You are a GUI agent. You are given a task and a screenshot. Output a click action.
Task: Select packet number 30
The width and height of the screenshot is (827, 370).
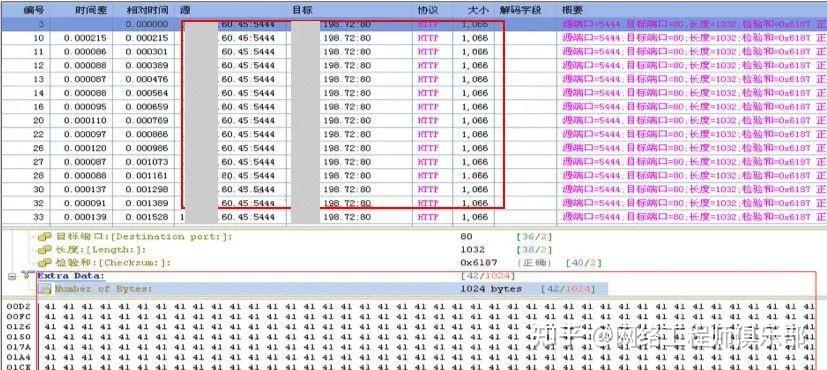(x=414, y=189)
